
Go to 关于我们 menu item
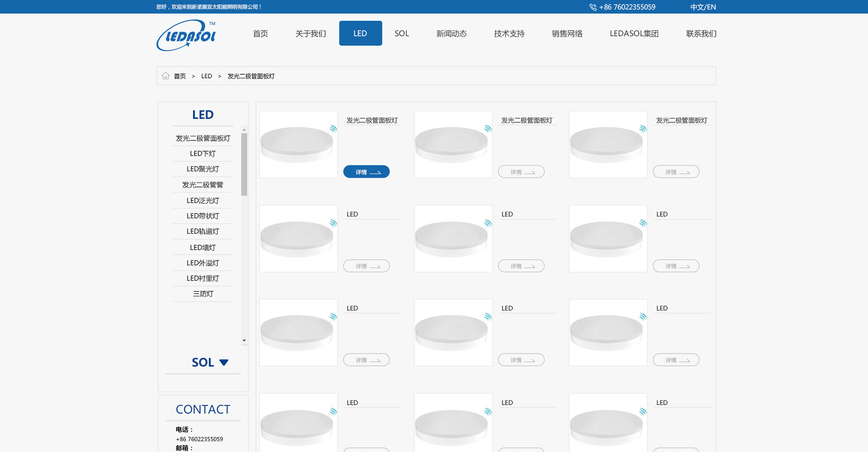(310, 33)
